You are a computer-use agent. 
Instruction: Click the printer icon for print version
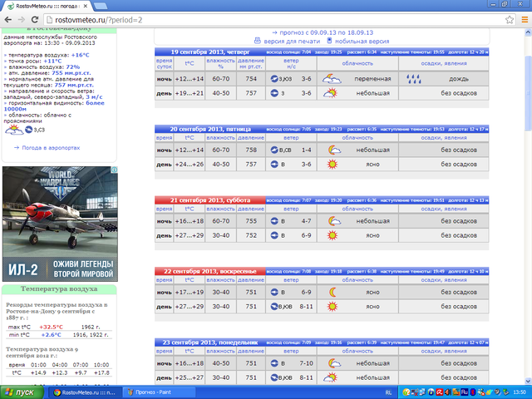pyautogui.click(x=258, y=41)
